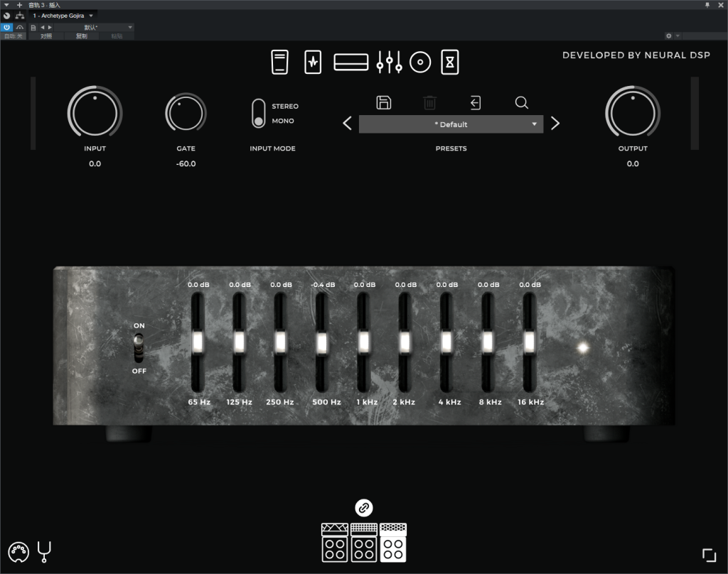Click the 8 kHz EQ slider handle
Screen dimensions: 728x574
click(488, 342)
